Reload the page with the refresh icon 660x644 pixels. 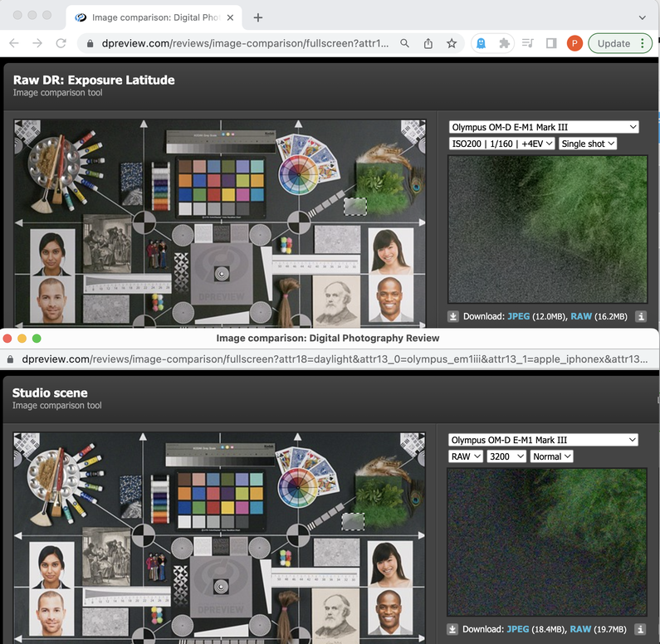[x=61, y=43]
